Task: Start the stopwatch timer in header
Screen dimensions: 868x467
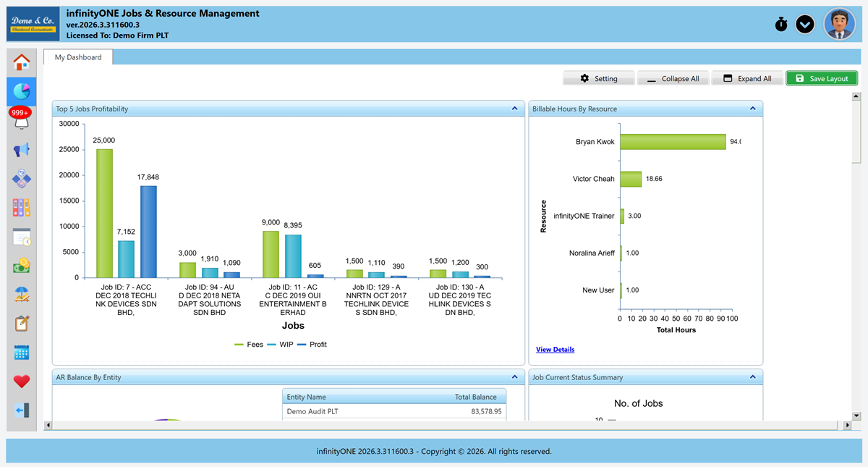Action: click(x=781, y=24)
